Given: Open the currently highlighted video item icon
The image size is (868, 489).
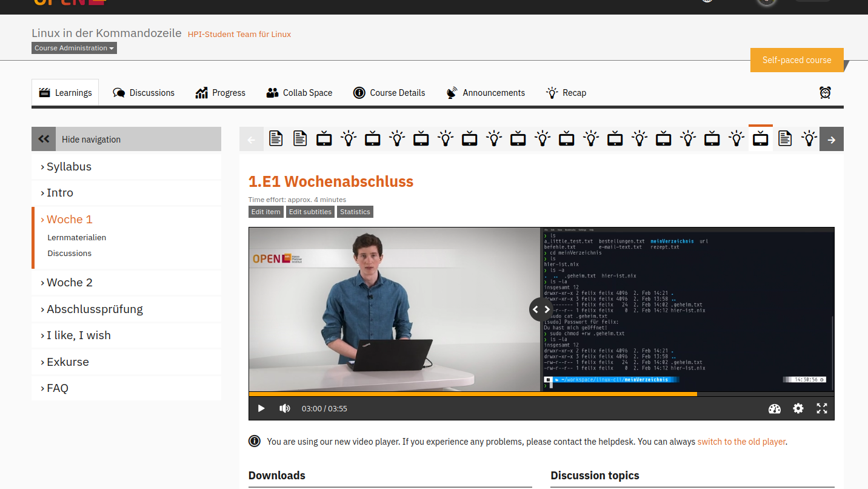Looking at the screenshot, I should pyautogui.click(x=760, y=139).
